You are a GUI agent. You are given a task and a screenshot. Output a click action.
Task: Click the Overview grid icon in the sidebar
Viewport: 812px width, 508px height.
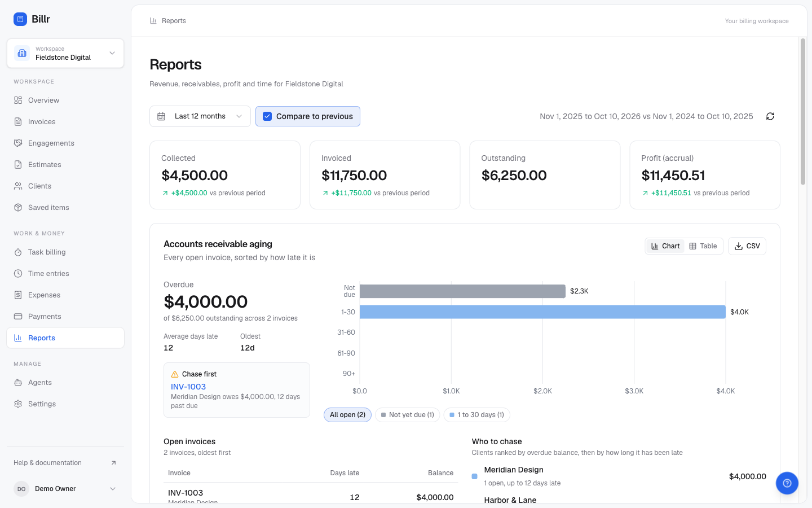[x=18, y=100]
